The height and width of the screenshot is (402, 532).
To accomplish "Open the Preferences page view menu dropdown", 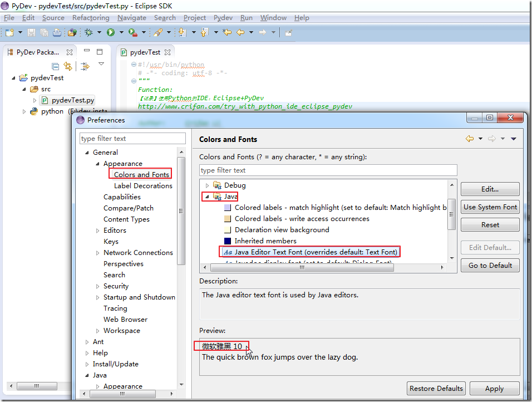I will (x=514, y=139).
